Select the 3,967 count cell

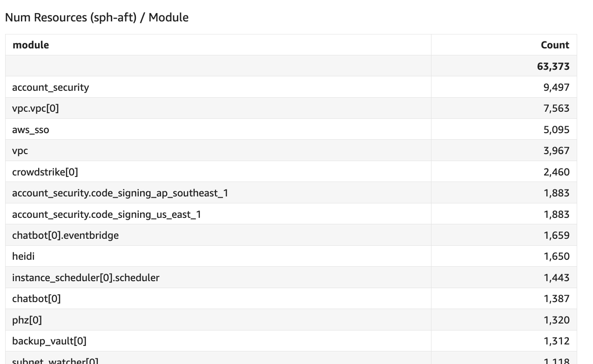[556, 151]
